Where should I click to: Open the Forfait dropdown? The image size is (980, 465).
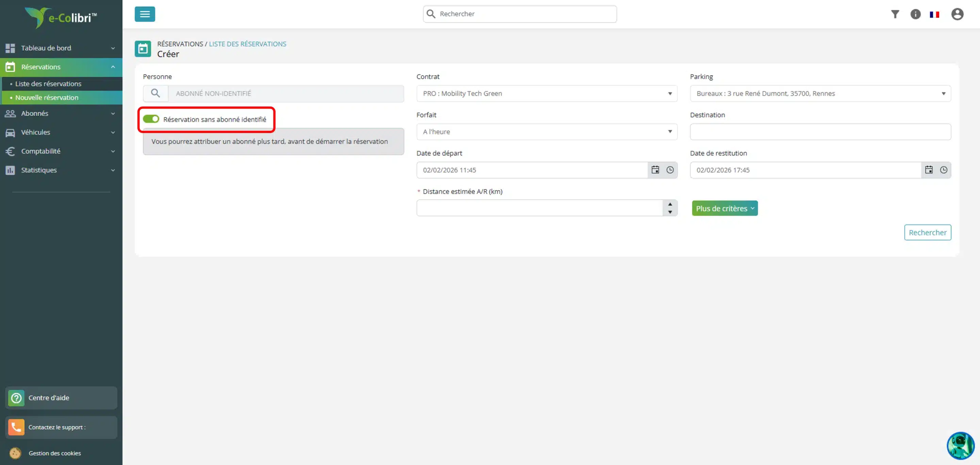tap(546, 132)
